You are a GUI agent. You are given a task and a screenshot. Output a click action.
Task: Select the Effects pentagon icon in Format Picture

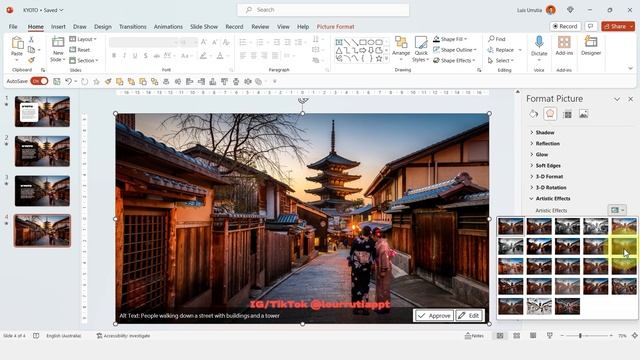pyautogui.click(x=550, y=114)
